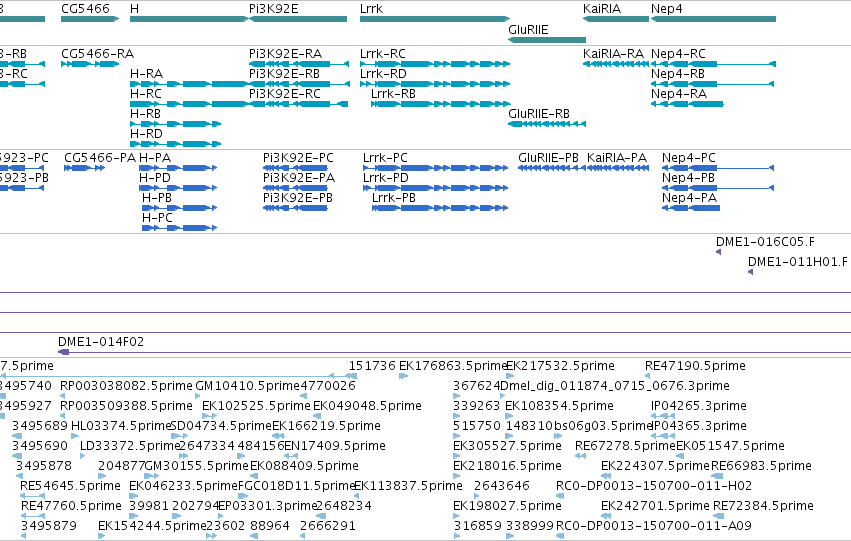Select protein Lrrk-PD
The height and width of the screenshot is (541, 851).
click(436, 188)
